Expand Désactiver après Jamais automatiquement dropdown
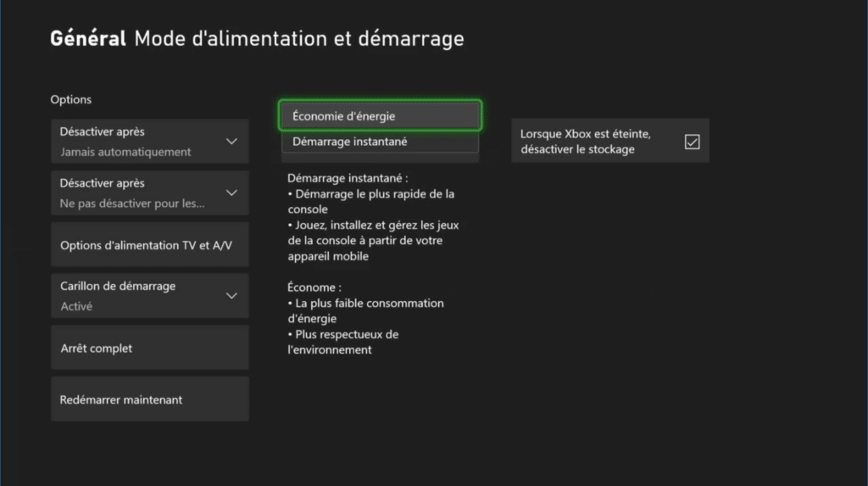Viewport: 868px width, 486px height. point(149,142)
